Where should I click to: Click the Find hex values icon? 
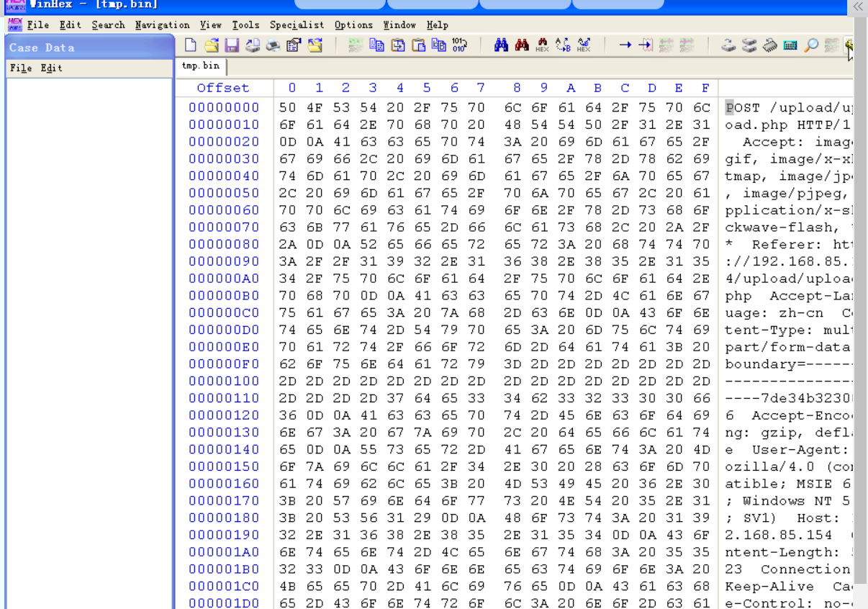(542, 45)
